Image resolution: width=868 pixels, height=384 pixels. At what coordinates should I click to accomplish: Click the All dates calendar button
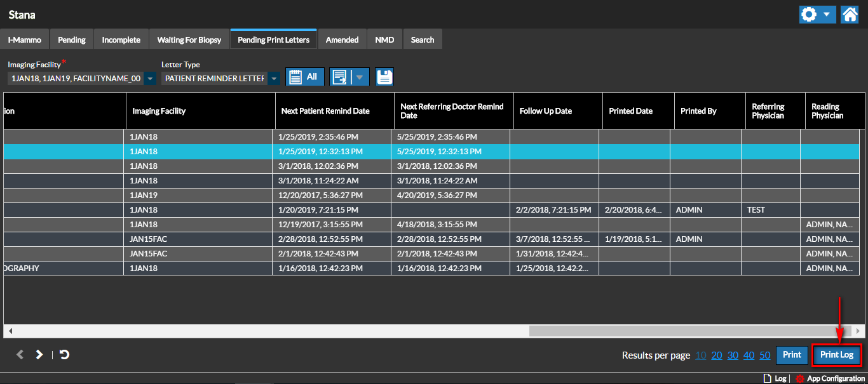pyautogui.click(x=304, y=77)
